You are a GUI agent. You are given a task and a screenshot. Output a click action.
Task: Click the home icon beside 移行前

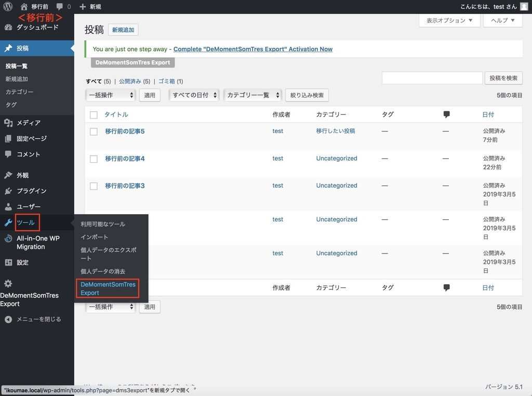coord(24,6)
